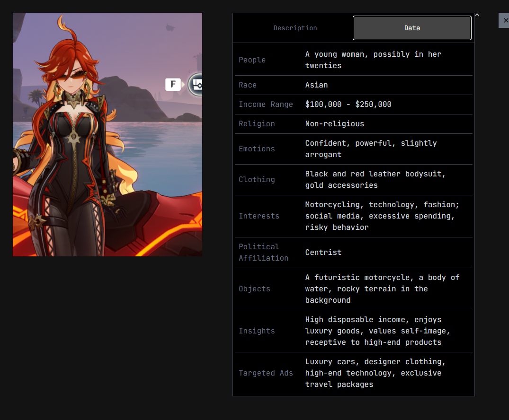
Task: Select the Data tab
Action: [412, 28]
